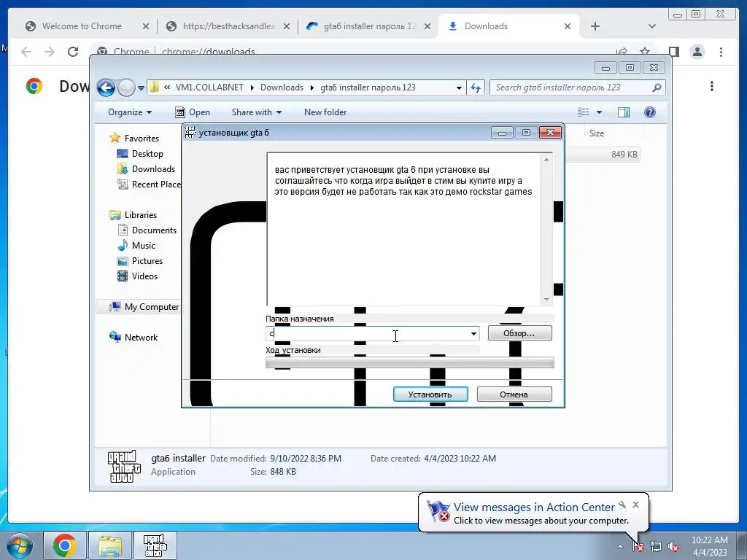Select Music library in the navigation pane
Viewport: 747px width, 560px height.
144,246
